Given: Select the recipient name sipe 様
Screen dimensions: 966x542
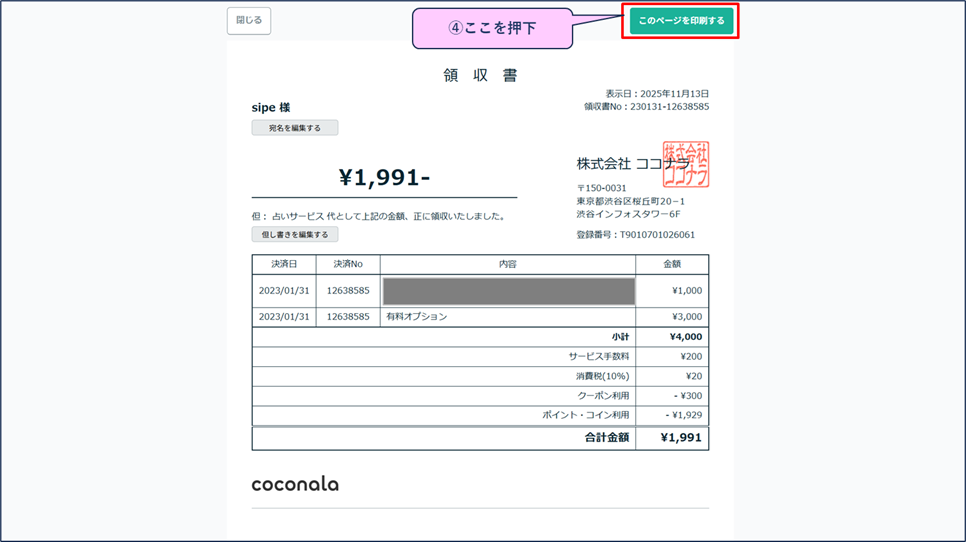Looking at the screenshot, I should [x=271, y=108].
